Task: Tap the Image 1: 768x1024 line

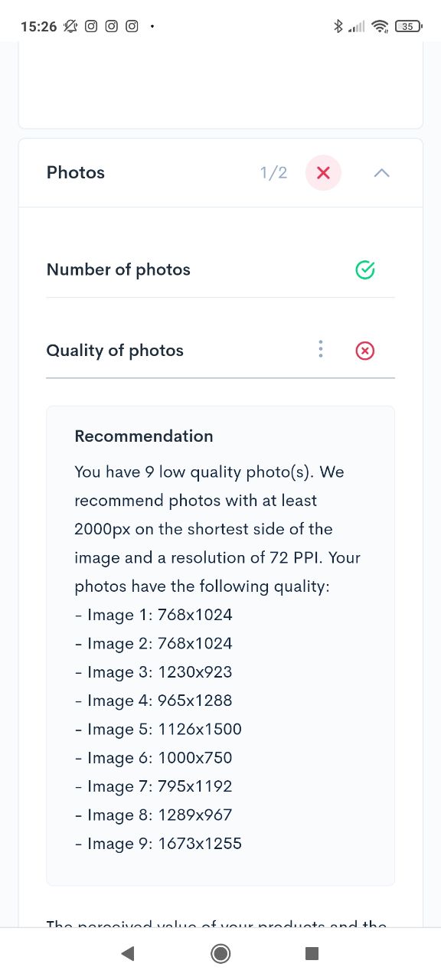Action: [153, 615]
